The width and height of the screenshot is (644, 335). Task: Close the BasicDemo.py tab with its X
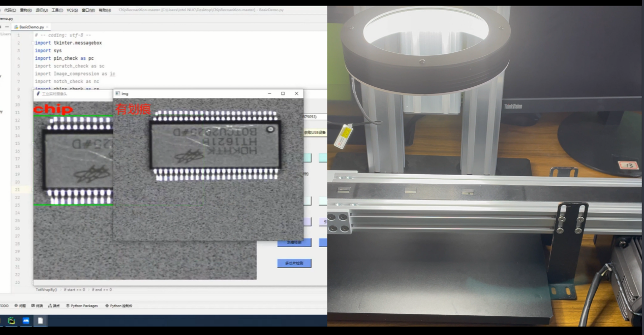coord(47,27)
